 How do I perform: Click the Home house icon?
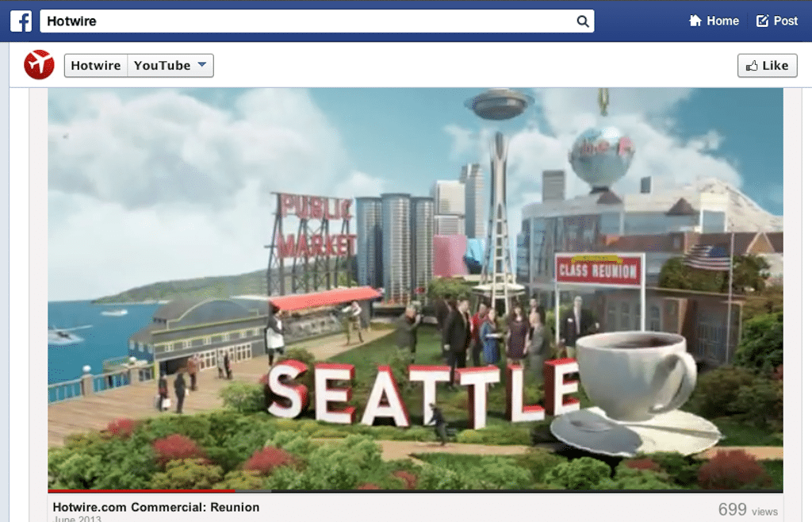click(x=695, y=21)
